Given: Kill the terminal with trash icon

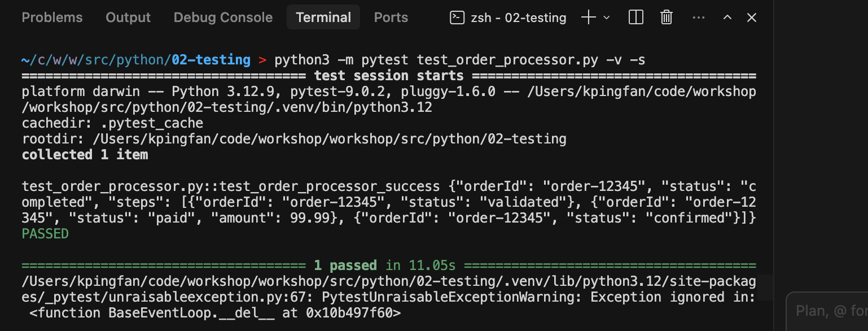Looking at the screenshot, I should pos(667,18).
